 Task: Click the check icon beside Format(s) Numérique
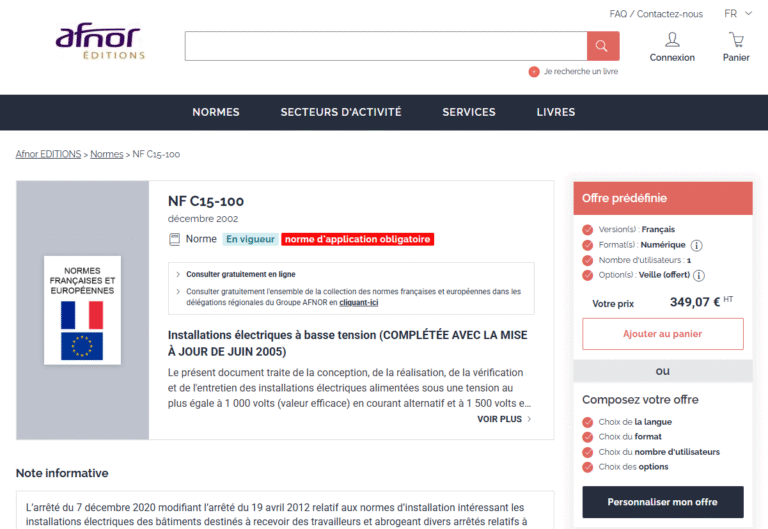click(x=588, y=245)
